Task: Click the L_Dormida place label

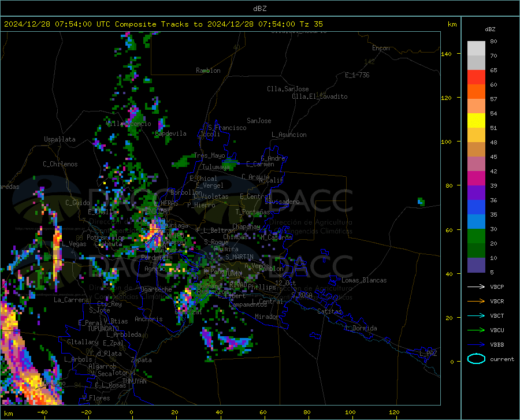Action: tap(361, 328)
